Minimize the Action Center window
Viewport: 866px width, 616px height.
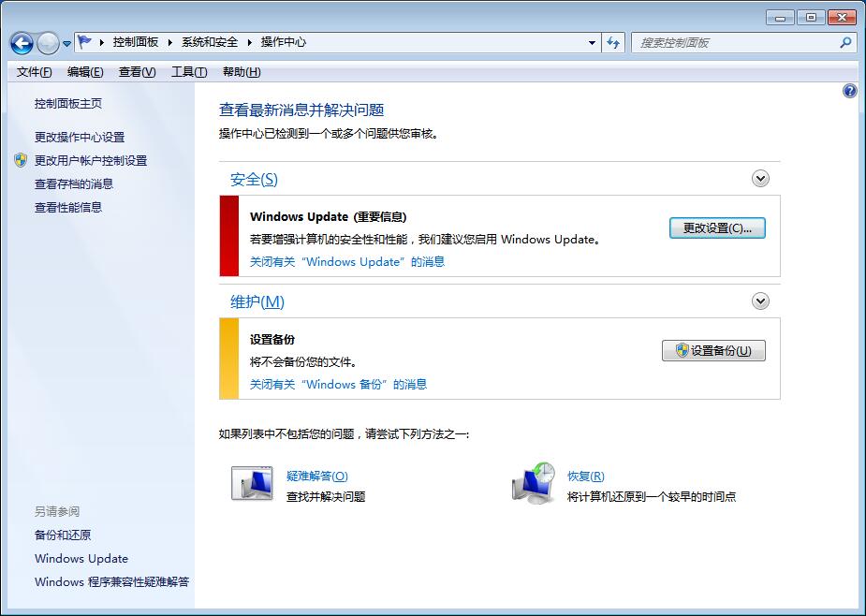pyautogui.click(x=780, y=18)
